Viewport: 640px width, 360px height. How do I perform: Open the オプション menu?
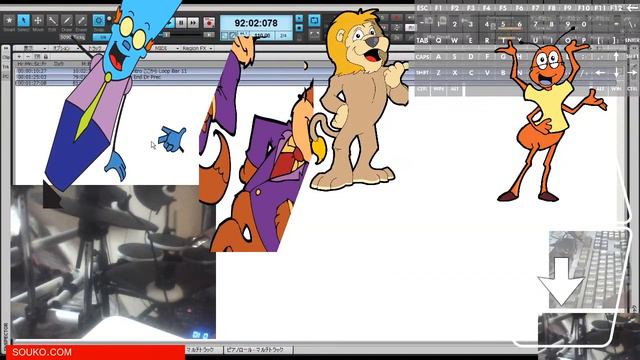[65, 48]
